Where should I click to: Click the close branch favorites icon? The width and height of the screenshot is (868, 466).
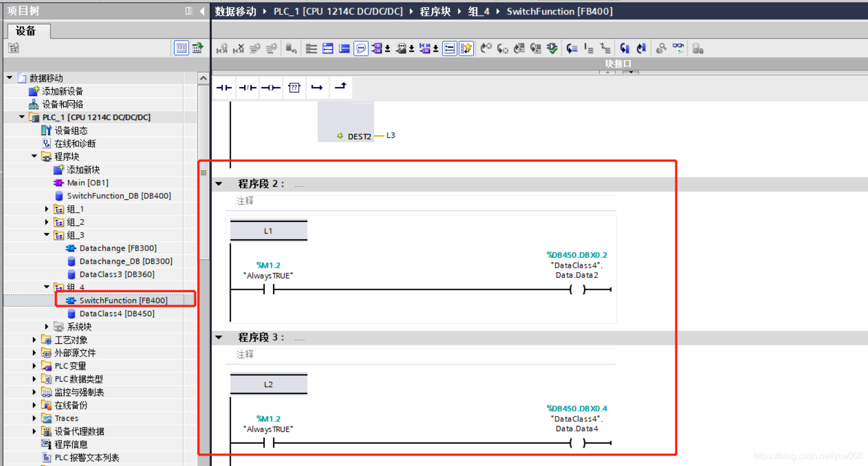[x=341, y=86]
